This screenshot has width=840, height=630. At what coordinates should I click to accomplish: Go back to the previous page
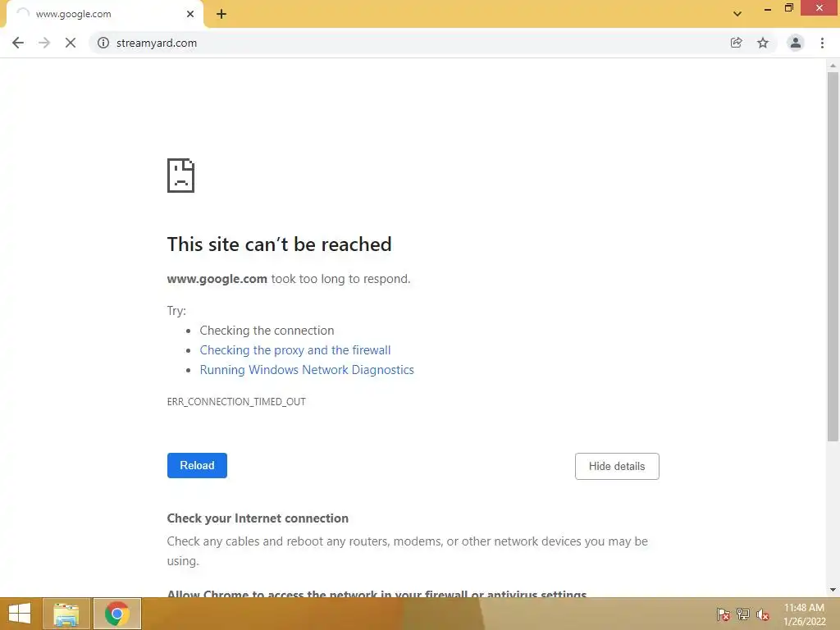[x=18, y=43]
